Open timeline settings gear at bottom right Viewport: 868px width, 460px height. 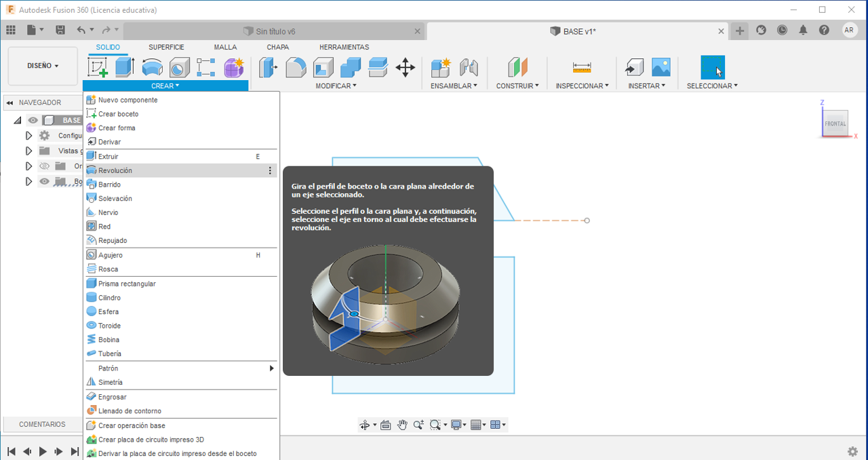click(x=852, y=451)
